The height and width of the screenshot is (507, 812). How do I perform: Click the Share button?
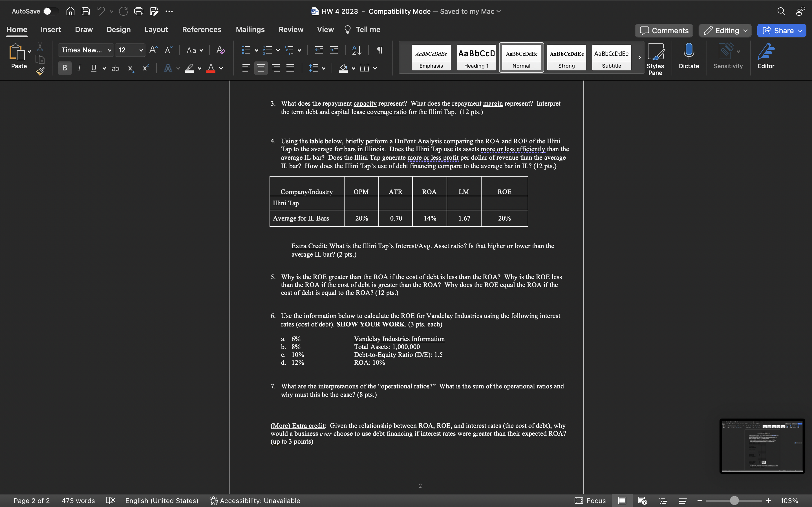click(x=781, y=30)
